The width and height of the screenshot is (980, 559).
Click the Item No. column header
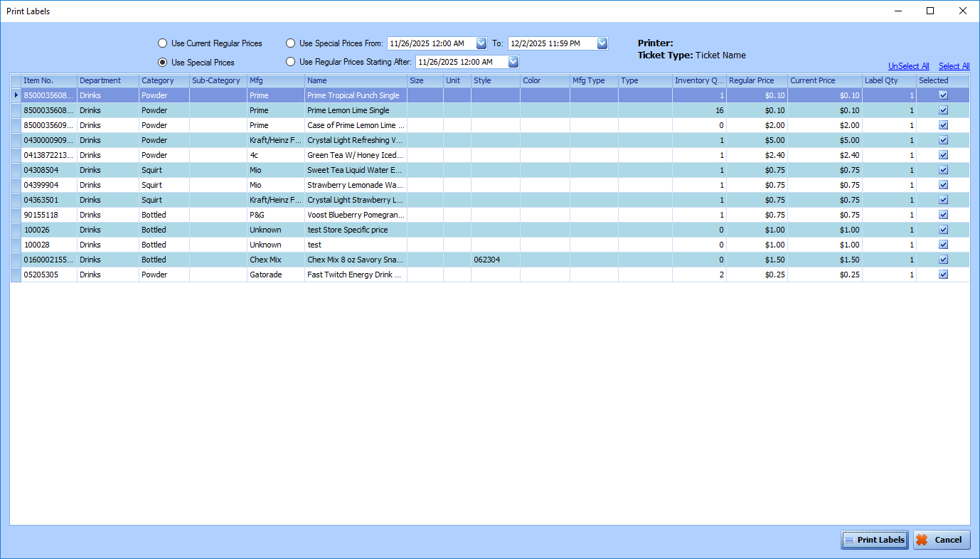click(x=38, y=80)
